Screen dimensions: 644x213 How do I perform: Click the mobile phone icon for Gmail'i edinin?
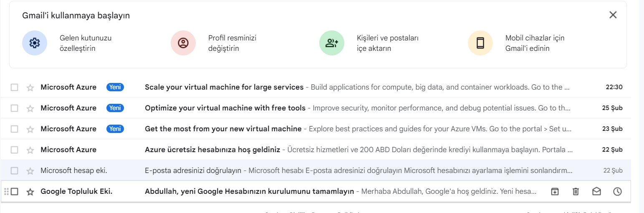tap(480, 43)
